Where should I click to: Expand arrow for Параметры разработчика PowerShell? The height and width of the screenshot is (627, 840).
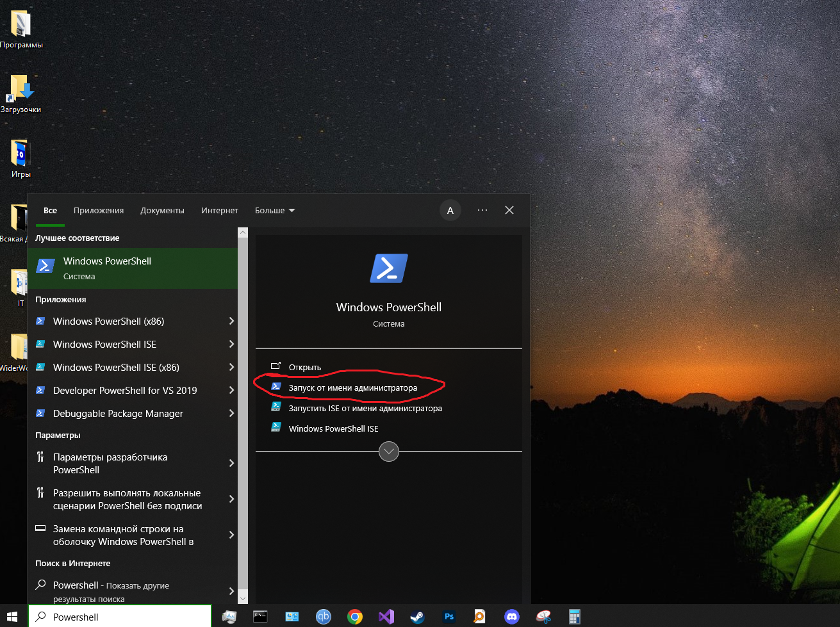231,463
